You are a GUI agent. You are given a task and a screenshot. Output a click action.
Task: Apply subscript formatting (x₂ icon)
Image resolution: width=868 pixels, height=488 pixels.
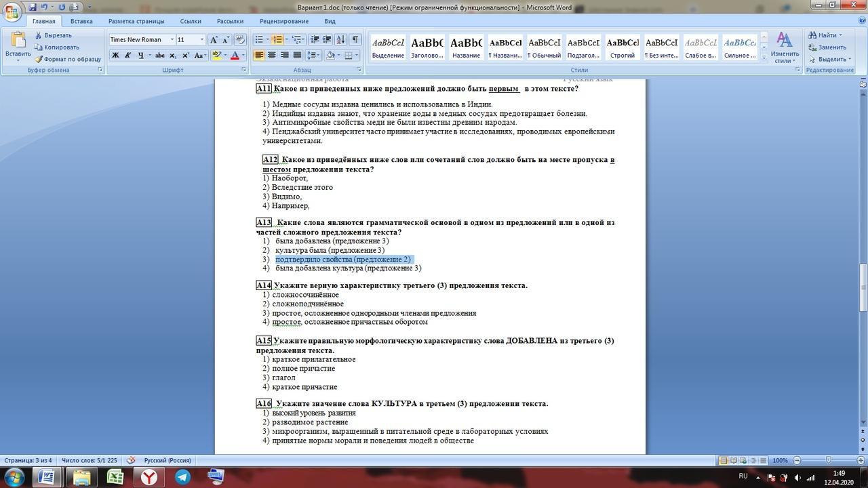173,56
